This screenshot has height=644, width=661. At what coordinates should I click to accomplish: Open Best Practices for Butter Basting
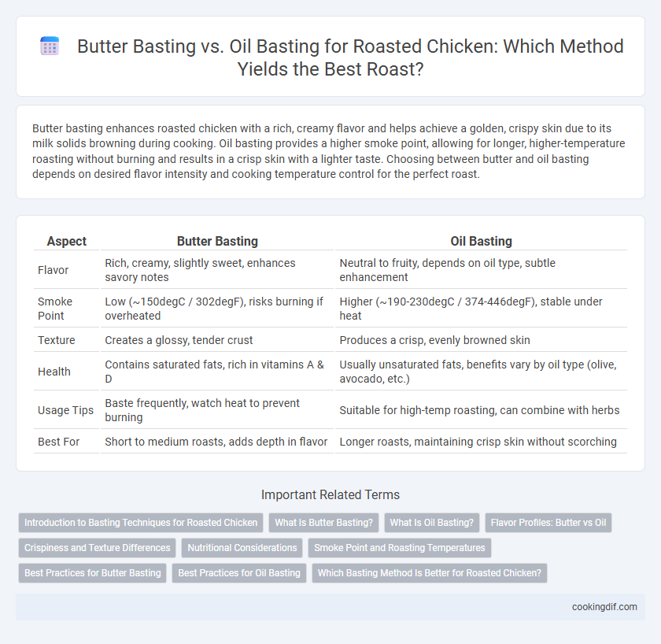click(92, 573)
